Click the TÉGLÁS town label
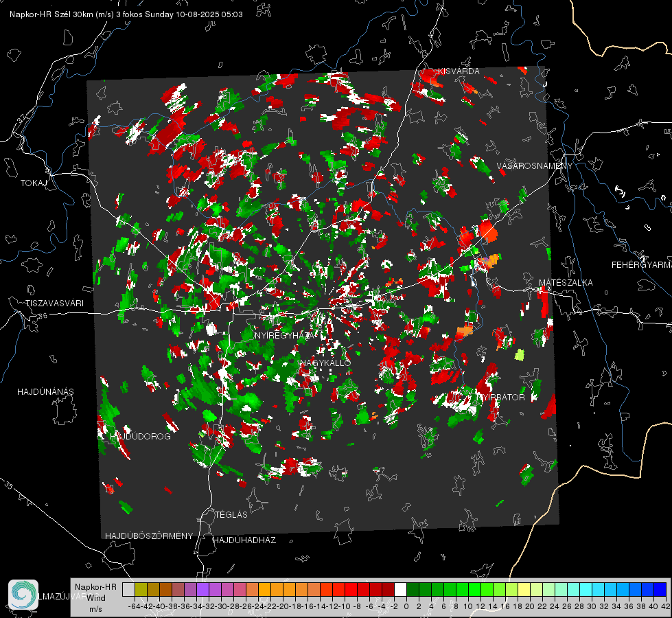Viewport: 672px width, 618px height. pyautogui.click(x=231, y=515)
